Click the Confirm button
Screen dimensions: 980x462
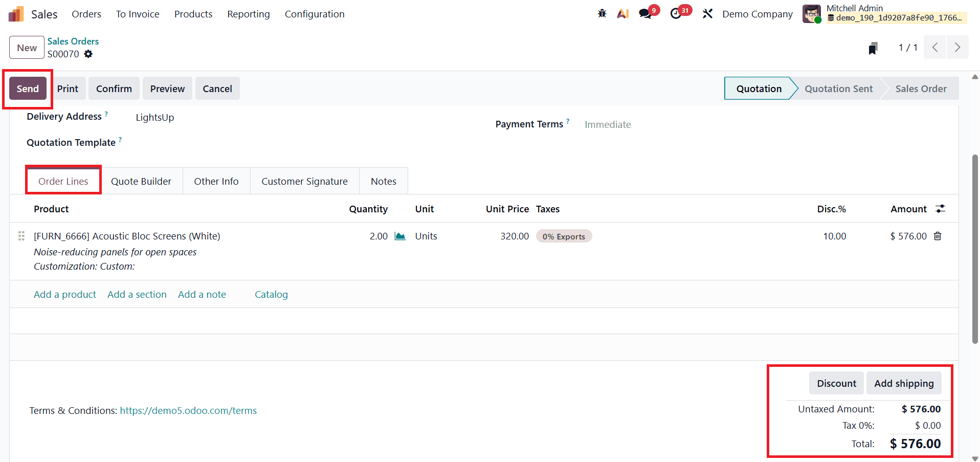click(x=113, y=88)
